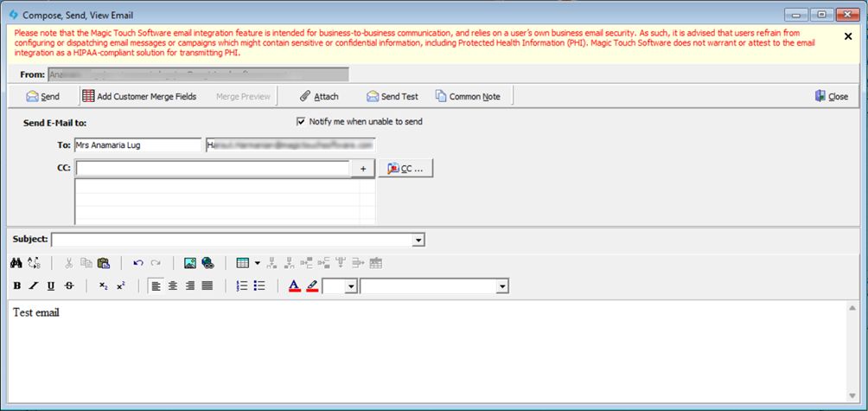
Task: Click in the body at 'Test email'
Action: pyautogui.click(x=36, y=313)
